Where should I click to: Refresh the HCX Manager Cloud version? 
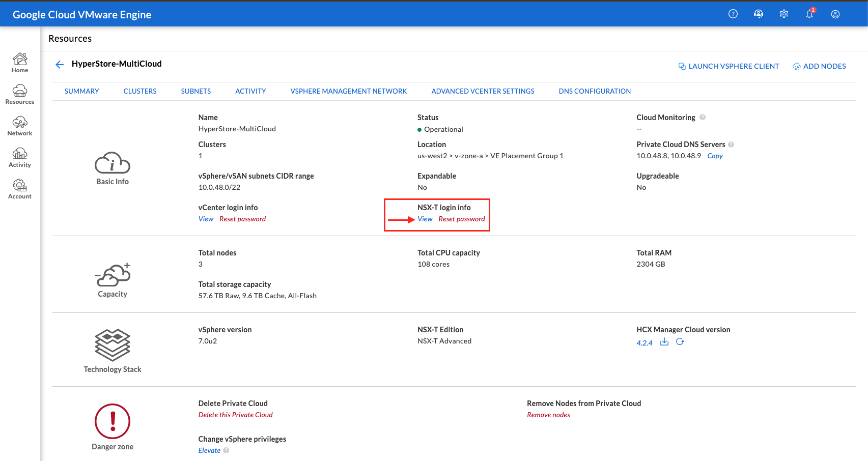tap(680, 342)
